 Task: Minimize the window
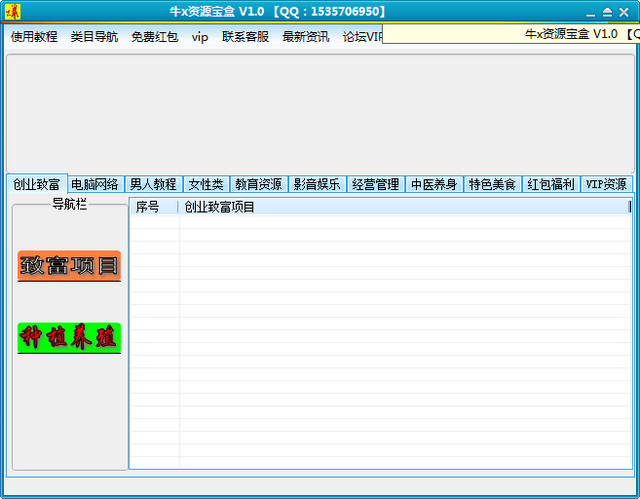pos(591,13)
